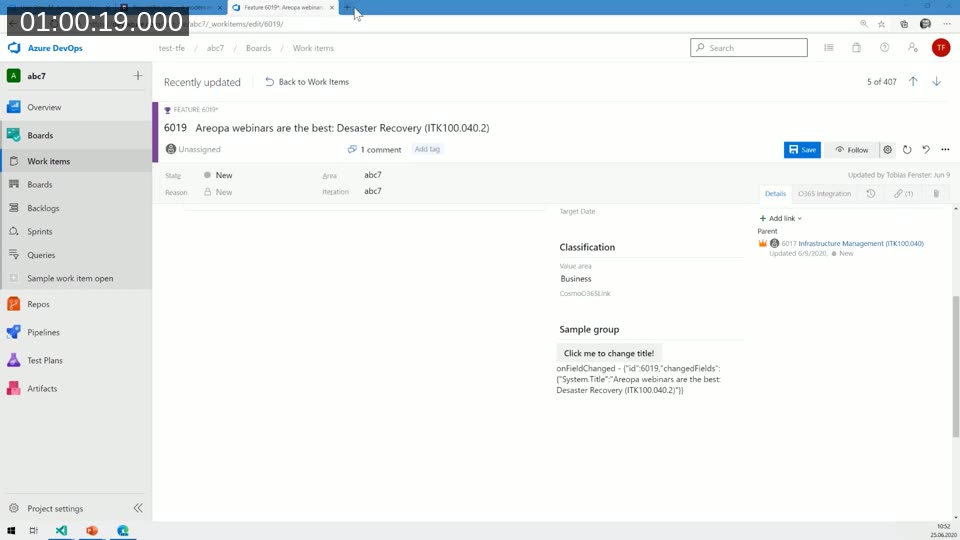Switch to the O365 integration tab
The image size is (960, 540).
click(x=824, y=193)
